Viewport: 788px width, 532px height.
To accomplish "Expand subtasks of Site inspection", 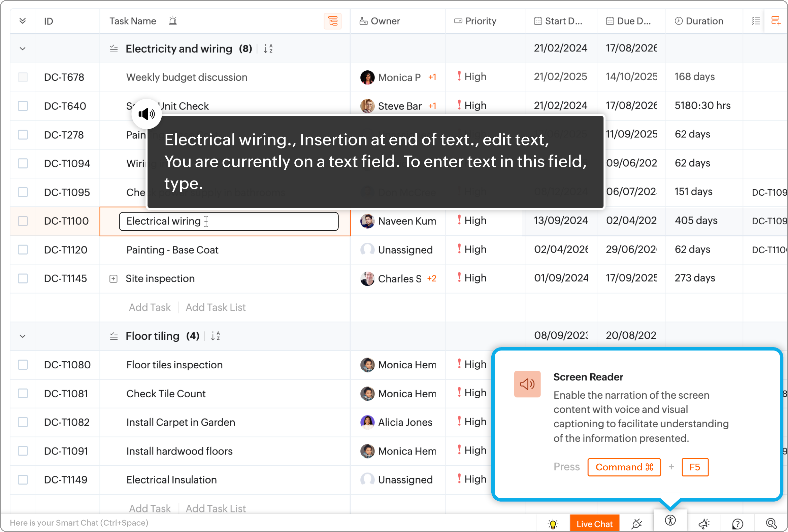I will [113, 279].
